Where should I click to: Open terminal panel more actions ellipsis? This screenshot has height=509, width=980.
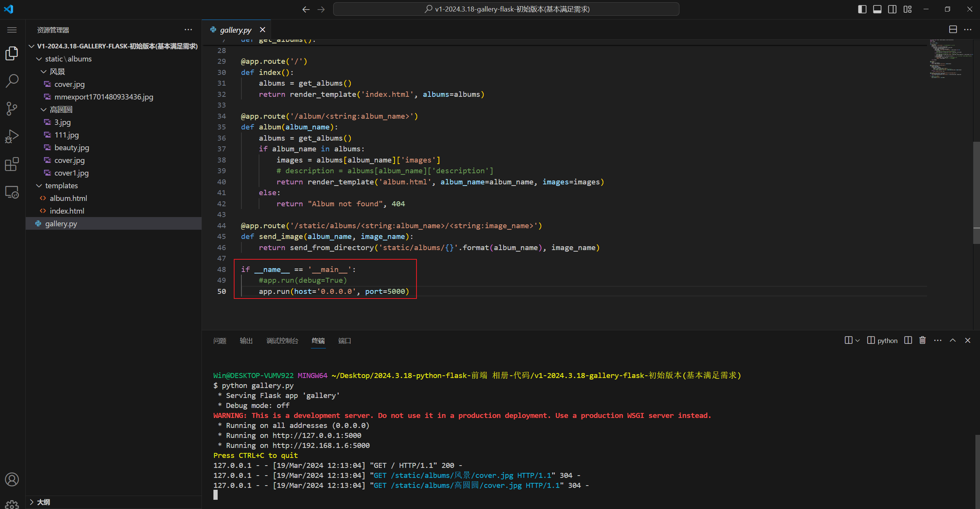[937, 340]
